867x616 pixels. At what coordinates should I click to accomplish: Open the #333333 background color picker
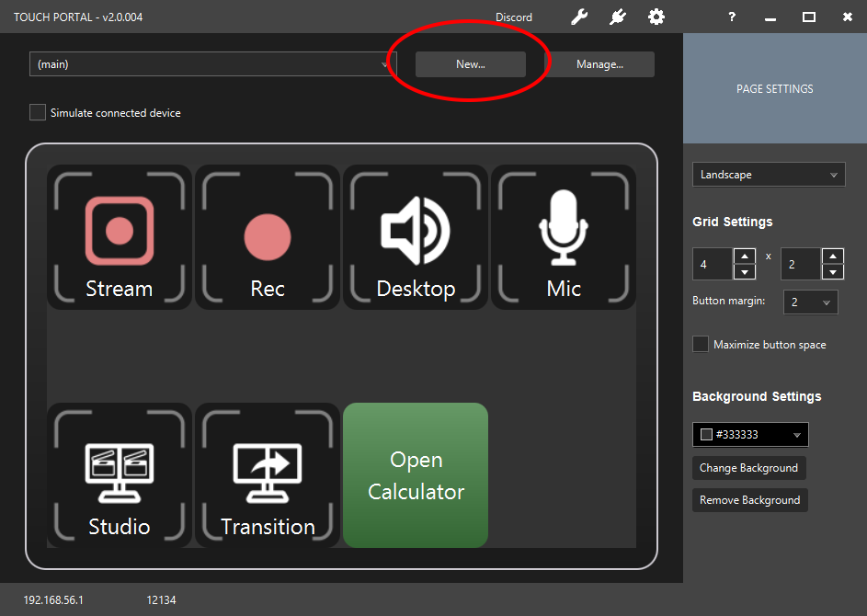[749, 435]
